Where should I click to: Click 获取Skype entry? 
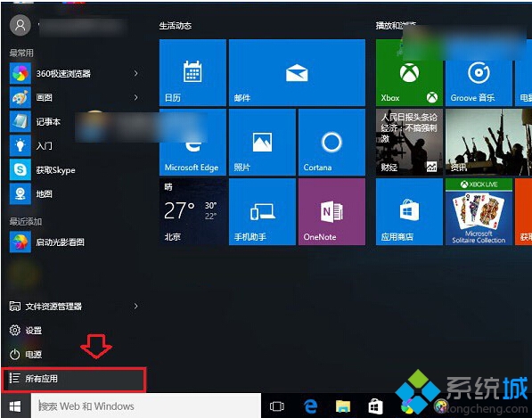[x=75, y=169]
